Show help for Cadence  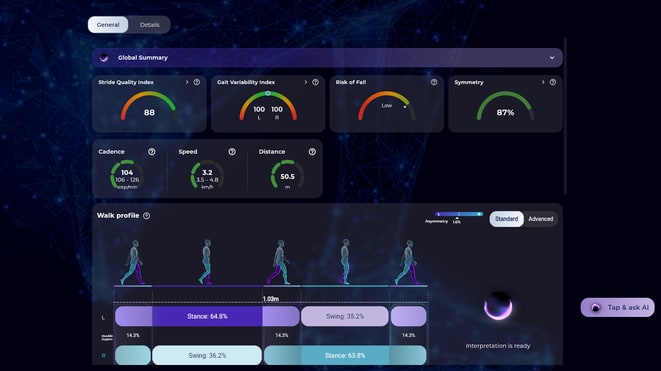pos(152,152)
